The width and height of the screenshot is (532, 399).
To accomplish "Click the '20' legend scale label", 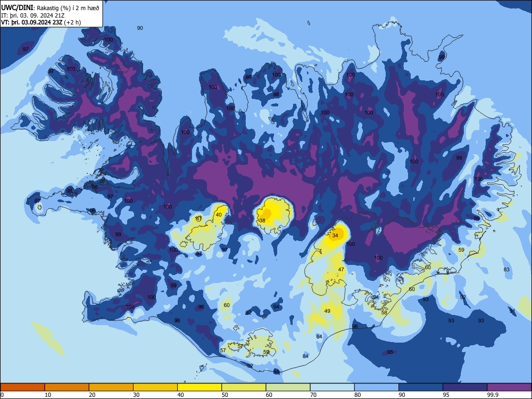I will [92, 395].
